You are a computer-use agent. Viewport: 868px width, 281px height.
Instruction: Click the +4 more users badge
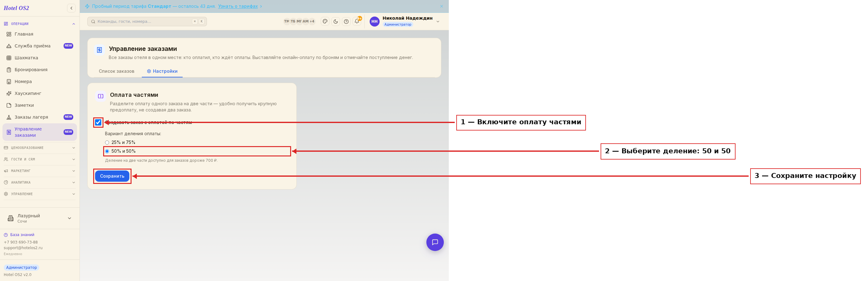click(312, 21)
